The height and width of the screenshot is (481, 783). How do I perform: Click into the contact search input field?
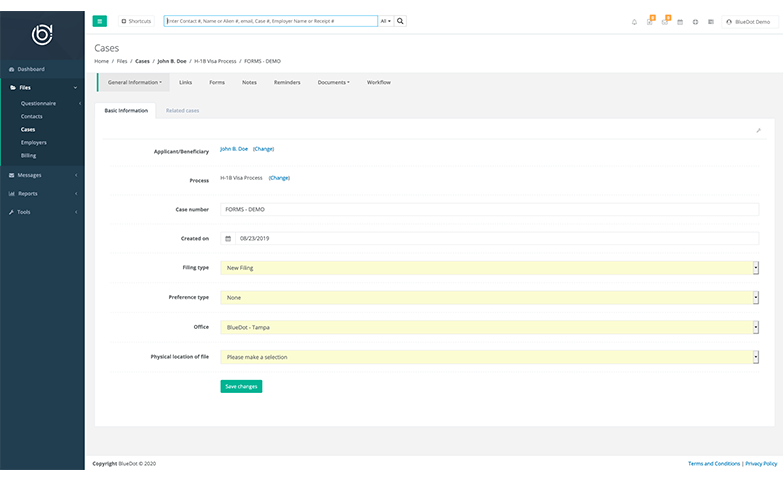[271, 21]
